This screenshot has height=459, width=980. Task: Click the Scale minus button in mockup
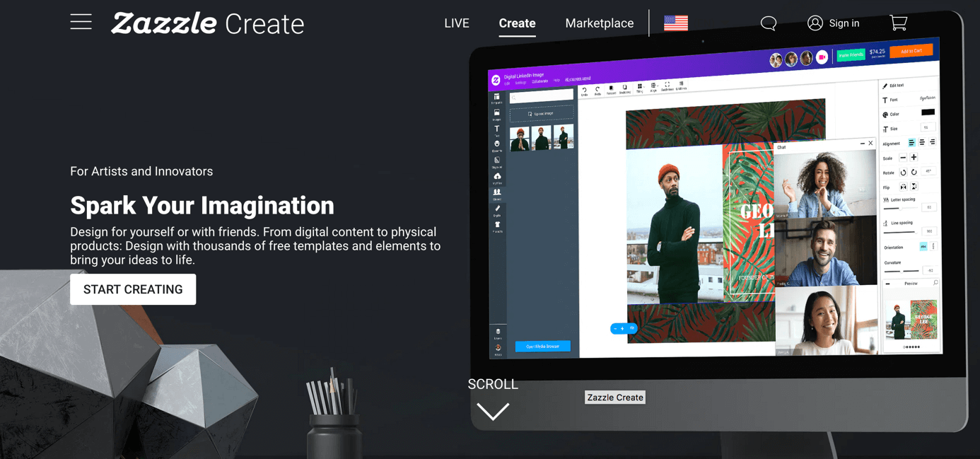click(x=903, y=158)
